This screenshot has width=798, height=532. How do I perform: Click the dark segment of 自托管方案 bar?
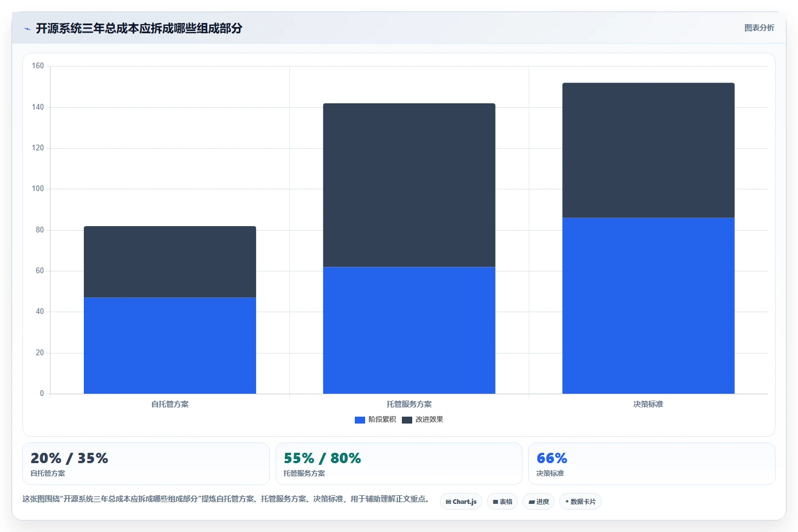click(x=170, y=262)
